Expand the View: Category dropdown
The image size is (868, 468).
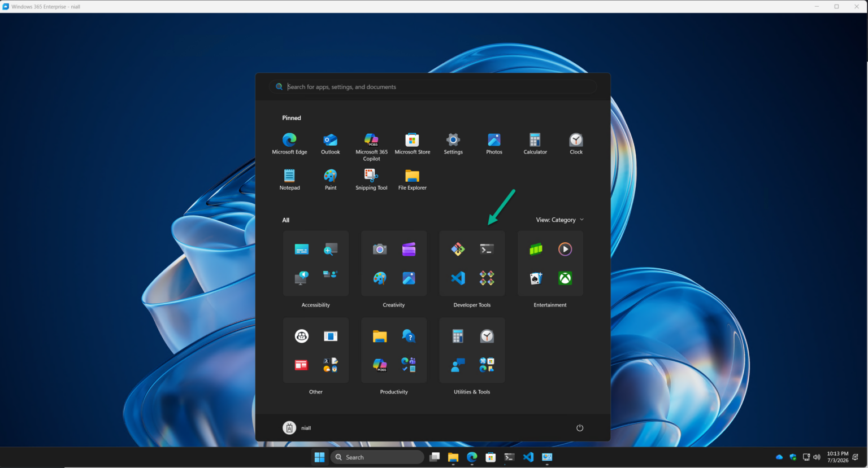pos(559,220)
